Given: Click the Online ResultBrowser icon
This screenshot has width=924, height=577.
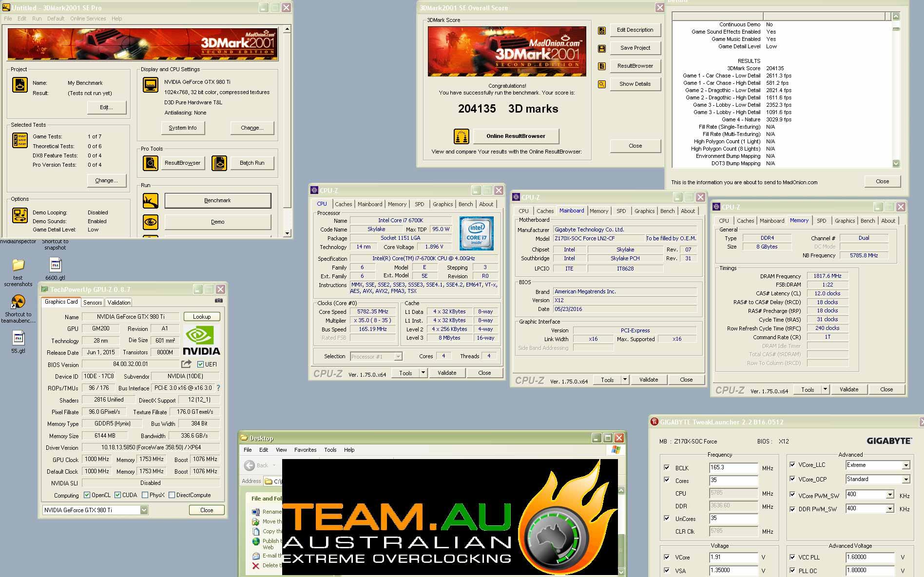Looking at the screenshot, I should click(x=461, y=136).
